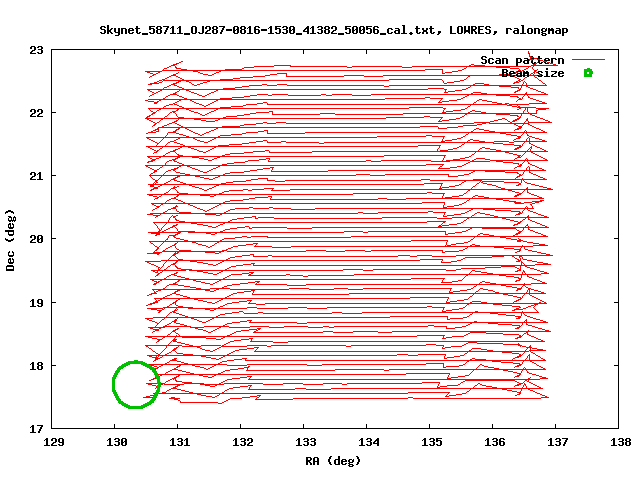
Task: Click y-axis tick label 17
Action: click(36, 429)
